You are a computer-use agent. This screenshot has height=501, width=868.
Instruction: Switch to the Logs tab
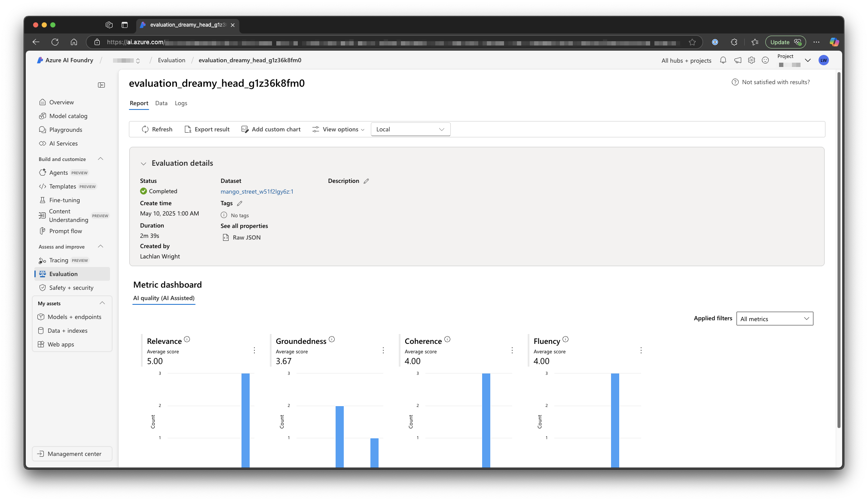[181, 103]
